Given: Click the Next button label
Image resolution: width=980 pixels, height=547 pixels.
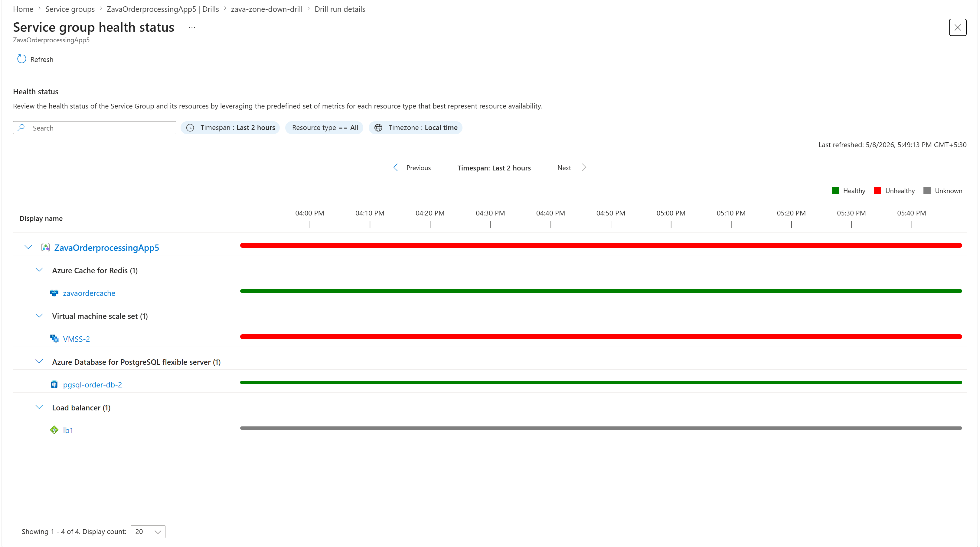Looking at the screenshot, I should (x=564, y=168).
